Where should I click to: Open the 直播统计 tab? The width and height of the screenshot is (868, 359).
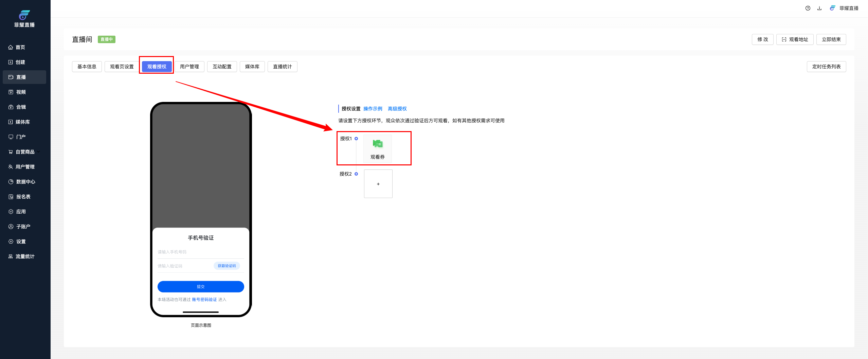282,67
